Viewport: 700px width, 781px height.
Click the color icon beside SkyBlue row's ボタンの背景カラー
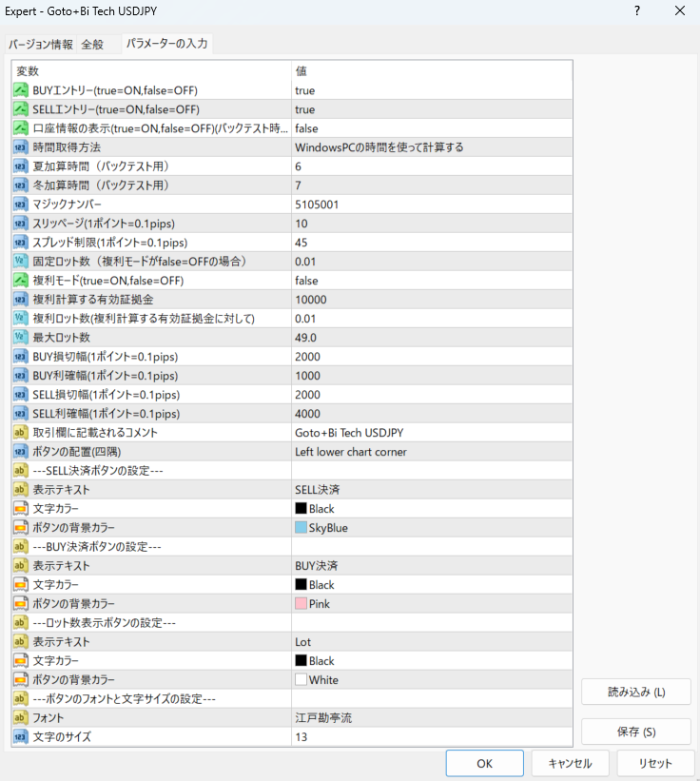click(20, 527)
